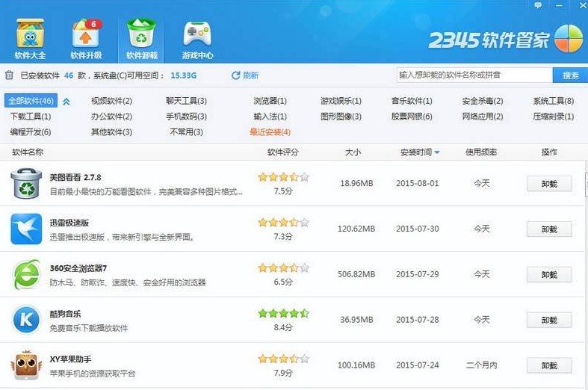The width and height of the screenshot is (588, 390).
Task: Click the 360安全浏览器7 title text
Action: point(78,268)
